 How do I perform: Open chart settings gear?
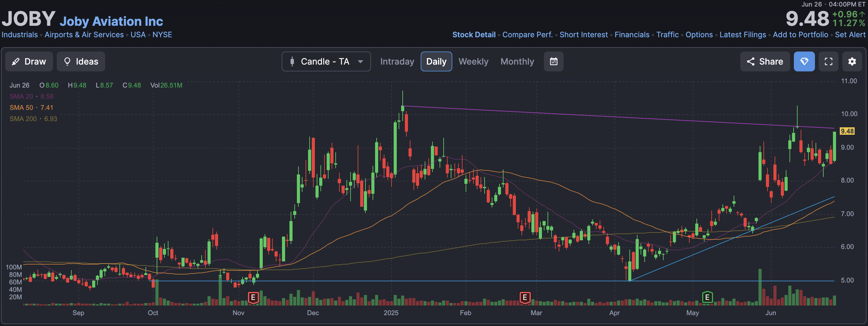852,61
